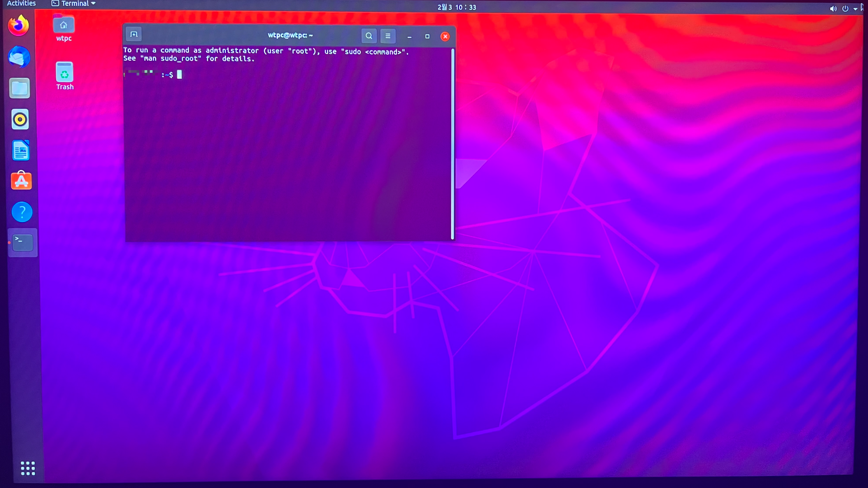This screenshot has height=488, width=868.
Task: Open the Help icon in dock
Action: (x=22, y=212)
